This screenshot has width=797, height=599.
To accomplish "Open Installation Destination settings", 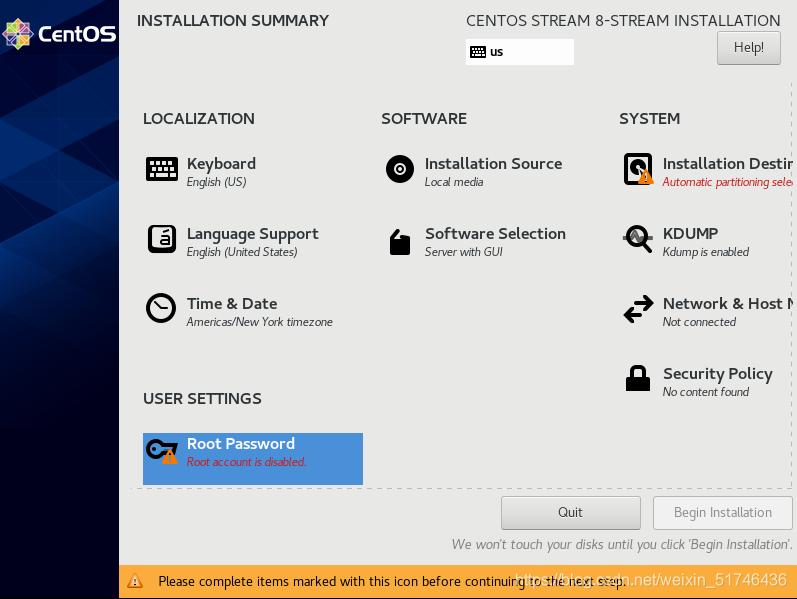I will [727, 164].
